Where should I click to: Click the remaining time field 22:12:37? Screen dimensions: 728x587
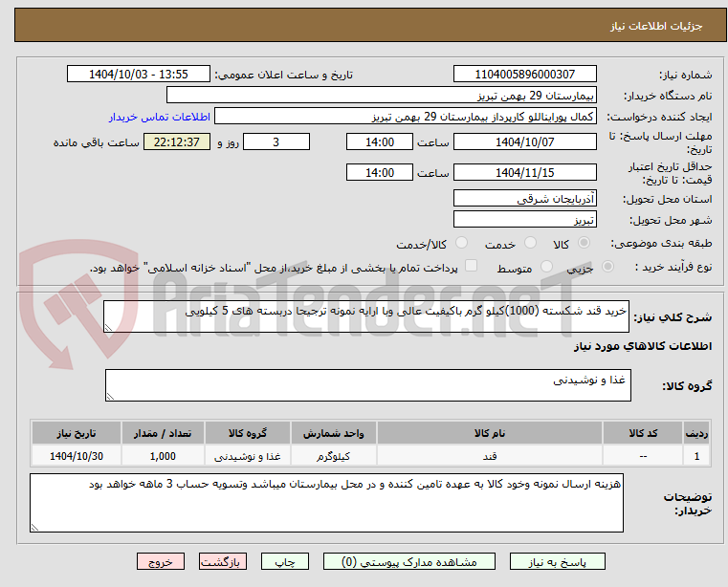coord(177,141)
